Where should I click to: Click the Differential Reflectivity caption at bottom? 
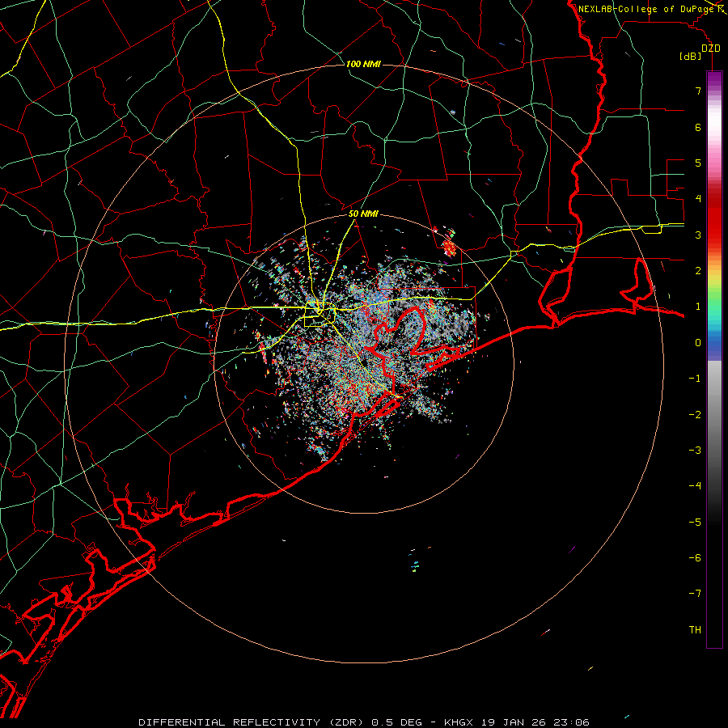point(364,722)
